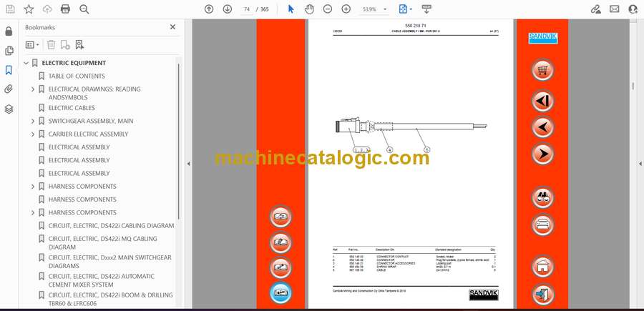
Task: Expand SWITCHGEAR ASSEMBLY, MAIN bookmark
Action: tap(33, 121)
